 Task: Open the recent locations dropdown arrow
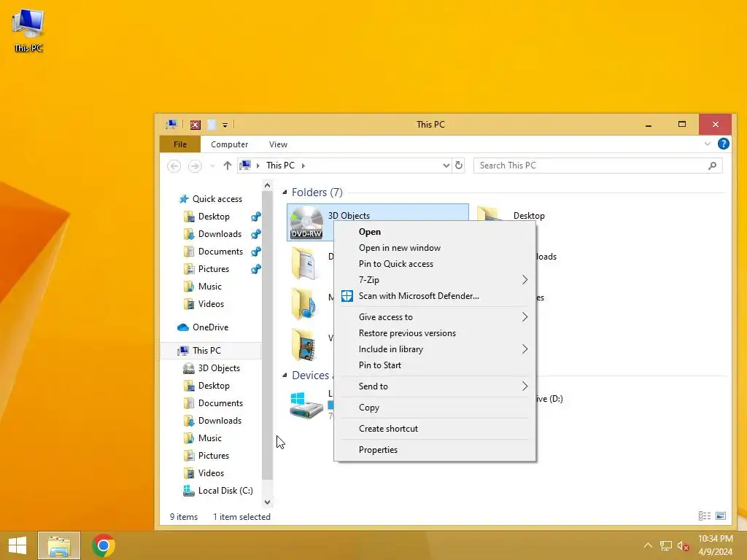coord(212,166)
